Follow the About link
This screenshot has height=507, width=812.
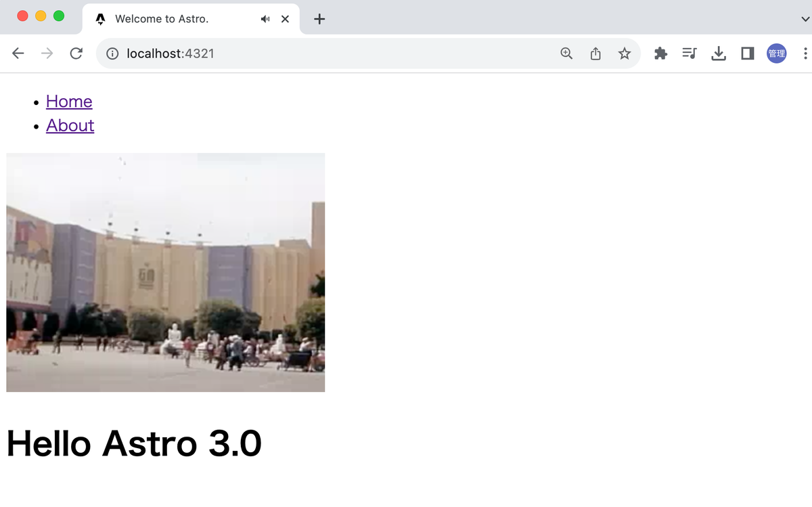(70, 125)
